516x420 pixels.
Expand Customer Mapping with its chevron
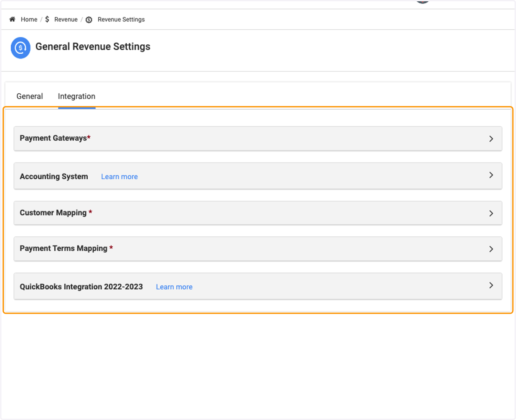(x=491, y=213)
